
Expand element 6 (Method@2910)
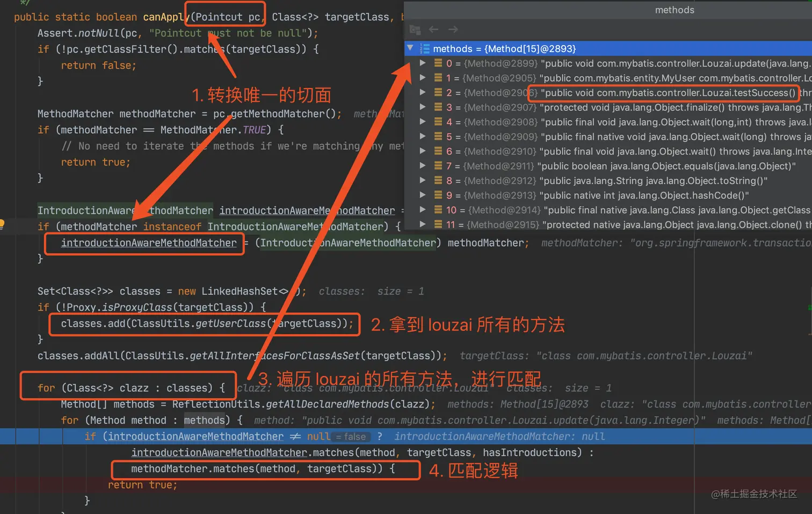pos(423,151)
